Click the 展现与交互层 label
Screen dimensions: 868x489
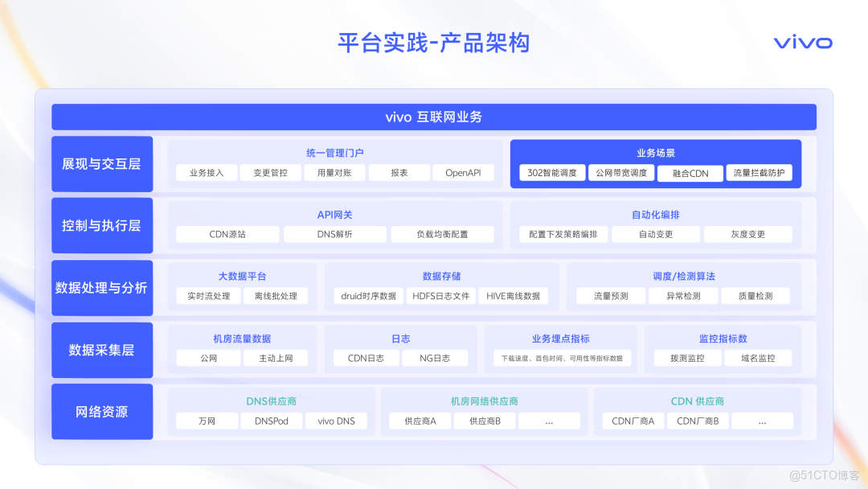click(102, 163)
